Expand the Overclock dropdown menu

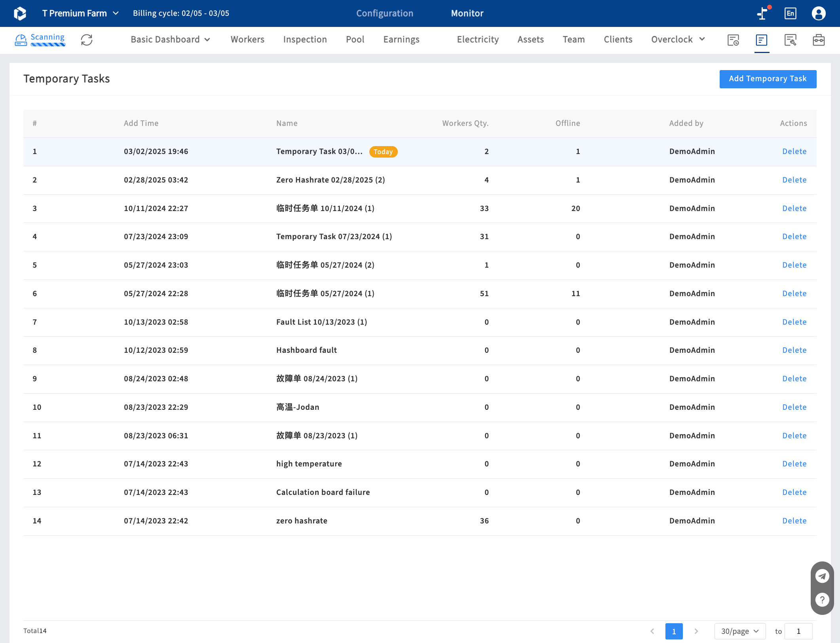678,40
